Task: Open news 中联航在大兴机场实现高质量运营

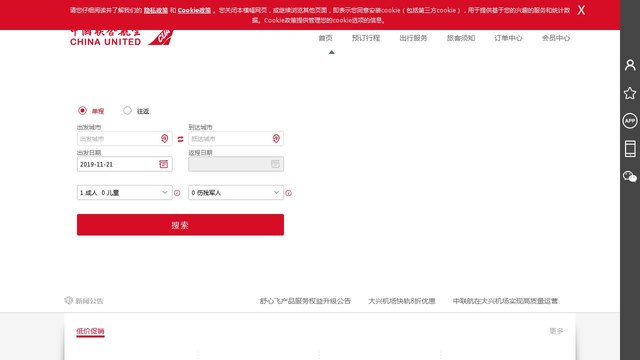Action: (x=505, y=301)
